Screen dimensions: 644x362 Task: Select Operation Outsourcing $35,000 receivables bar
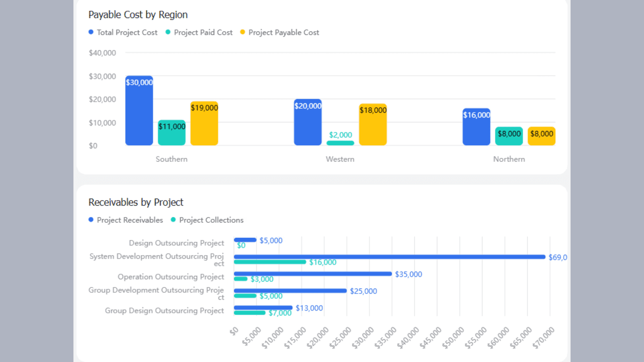point(313,274)
